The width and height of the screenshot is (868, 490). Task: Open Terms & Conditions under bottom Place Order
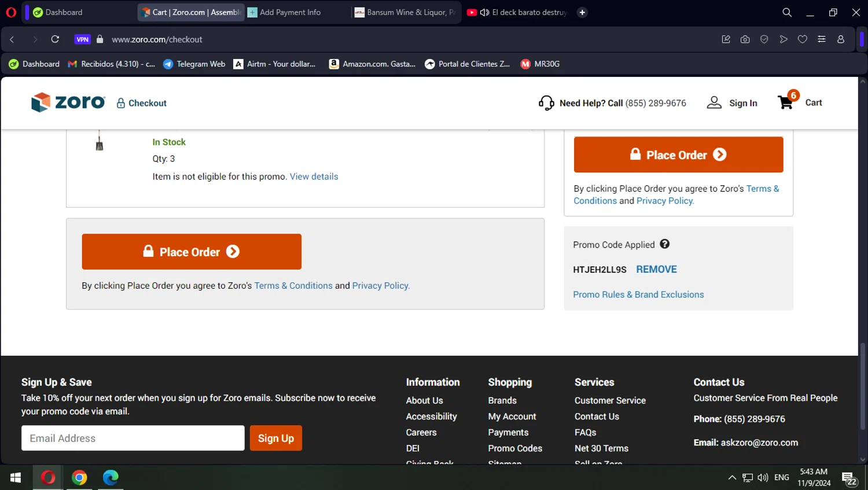click(x=293, y=286)
